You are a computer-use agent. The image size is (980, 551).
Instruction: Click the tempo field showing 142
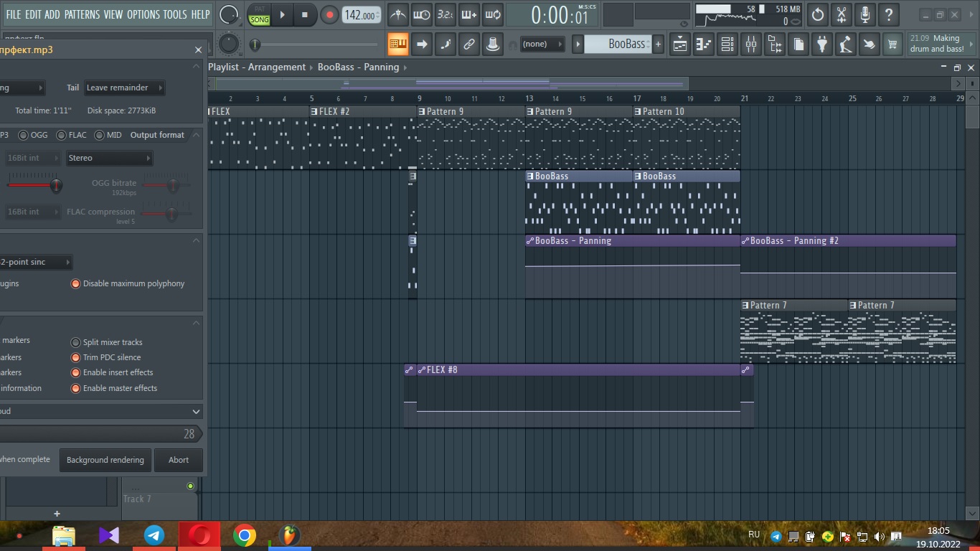tap(362, 15)
